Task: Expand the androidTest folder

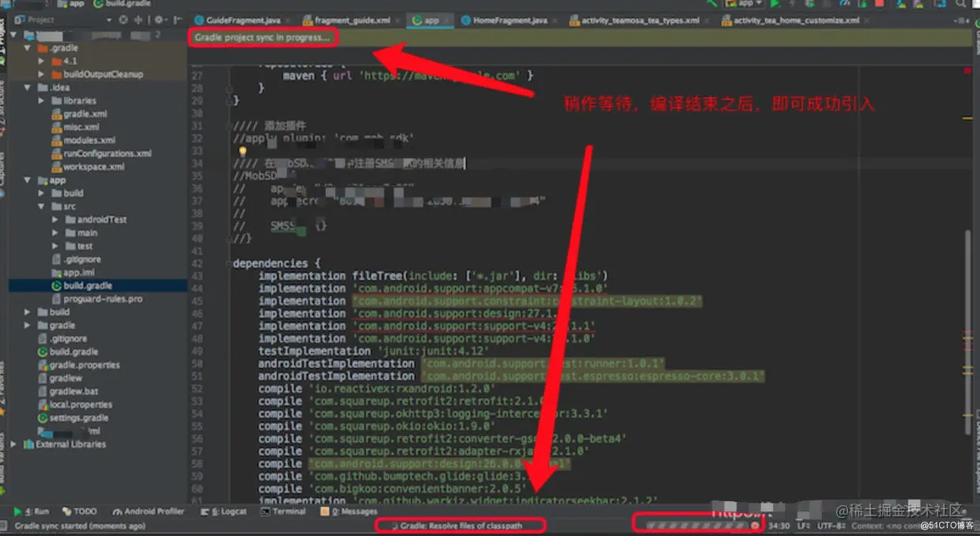Action: click(55, 220)
